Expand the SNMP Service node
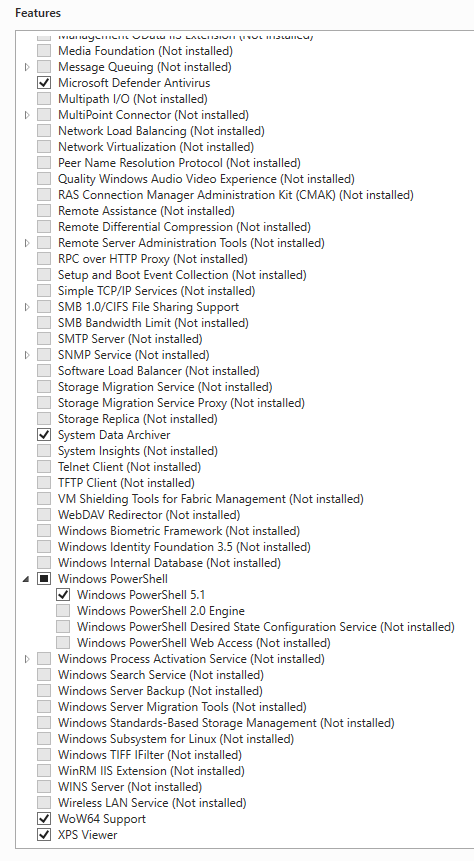 tap(27, 355)
